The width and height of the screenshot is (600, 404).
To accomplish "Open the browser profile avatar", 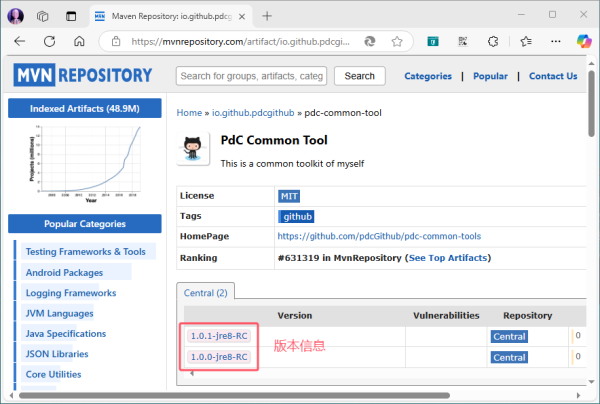I will click(15, 16).
